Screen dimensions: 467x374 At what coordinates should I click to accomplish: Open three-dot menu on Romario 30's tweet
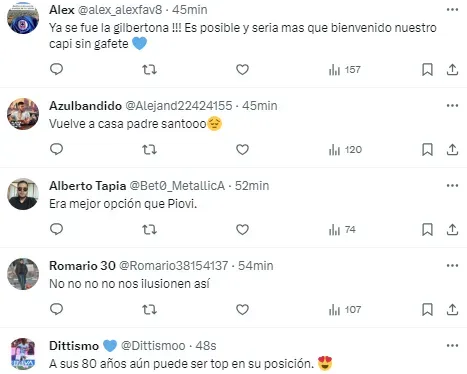click(x=452, y=266)
